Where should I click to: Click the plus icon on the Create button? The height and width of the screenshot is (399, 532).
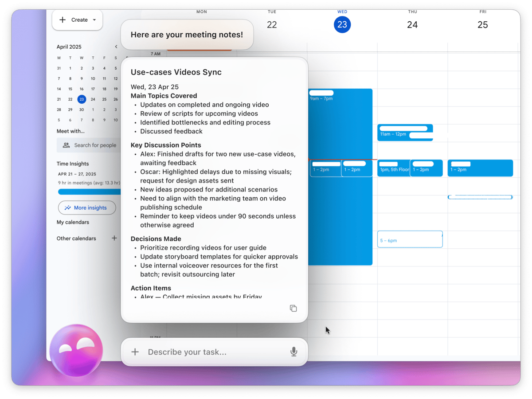(x=63, y=20)
